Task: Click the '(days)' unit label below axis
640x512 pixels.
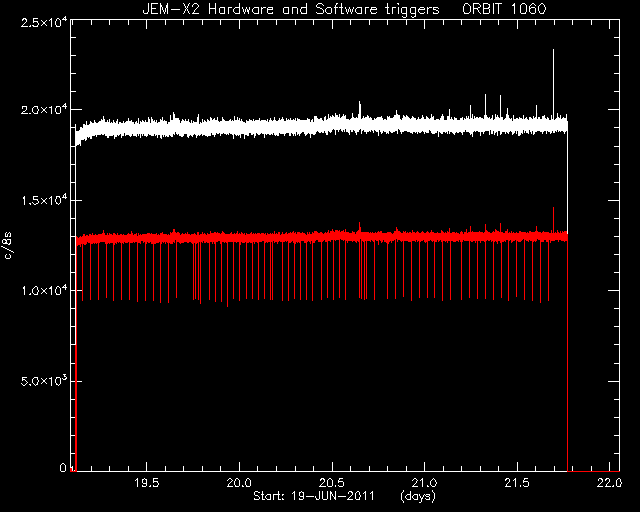Action: coord(418,496)
